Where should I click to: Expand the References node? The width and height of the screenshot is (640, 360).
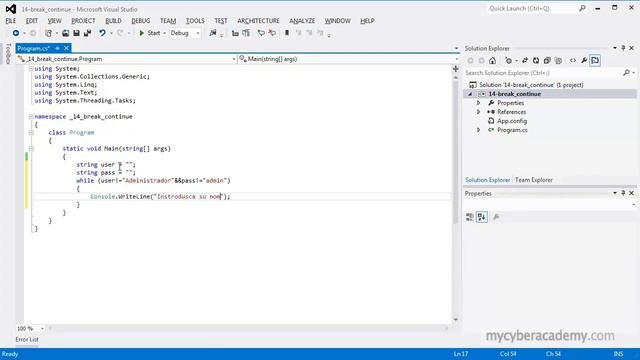point(479,112)
